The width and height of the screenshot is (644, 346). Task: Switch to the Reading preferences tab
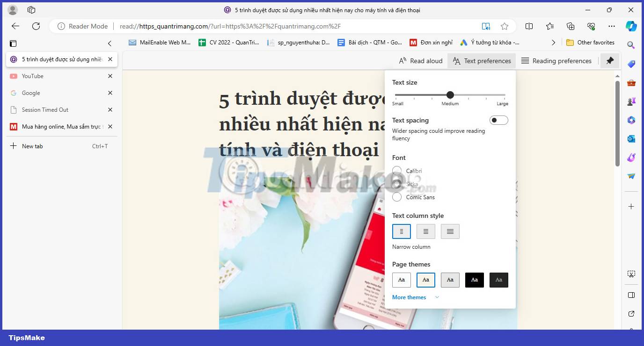[x=556, y=60]
